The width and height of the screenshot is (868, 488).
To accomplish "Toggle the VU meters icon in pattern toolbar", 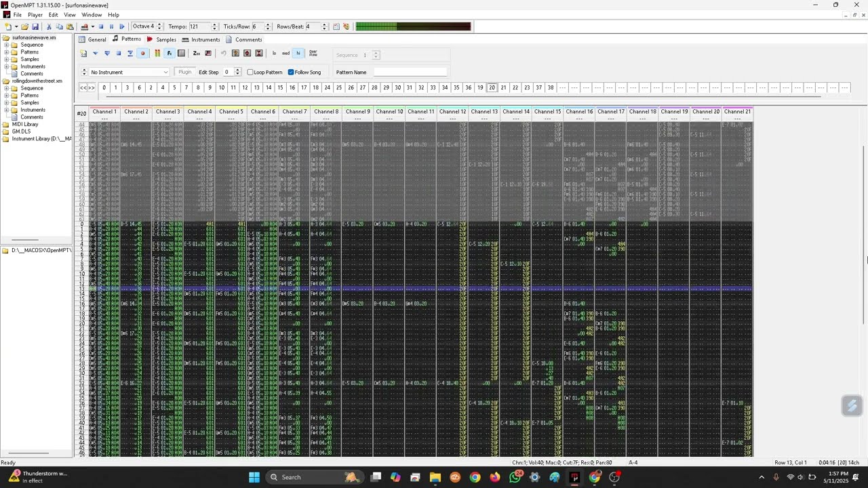I will [157, 54].
